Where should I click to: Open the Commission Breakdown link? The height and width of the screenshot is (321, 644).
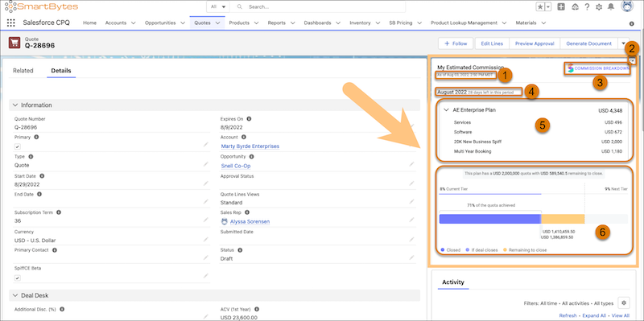pyautogui.click(x=598, y=69)
